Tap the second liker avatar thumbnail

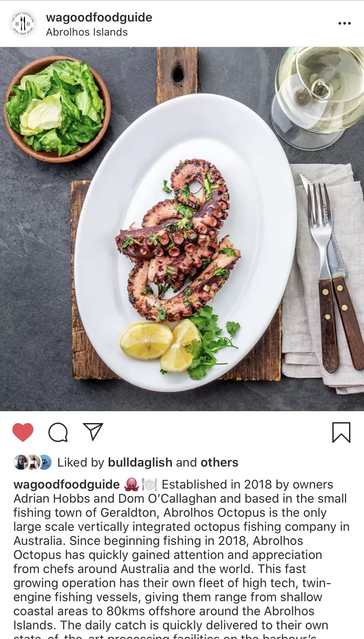click(x=33, y=462)
